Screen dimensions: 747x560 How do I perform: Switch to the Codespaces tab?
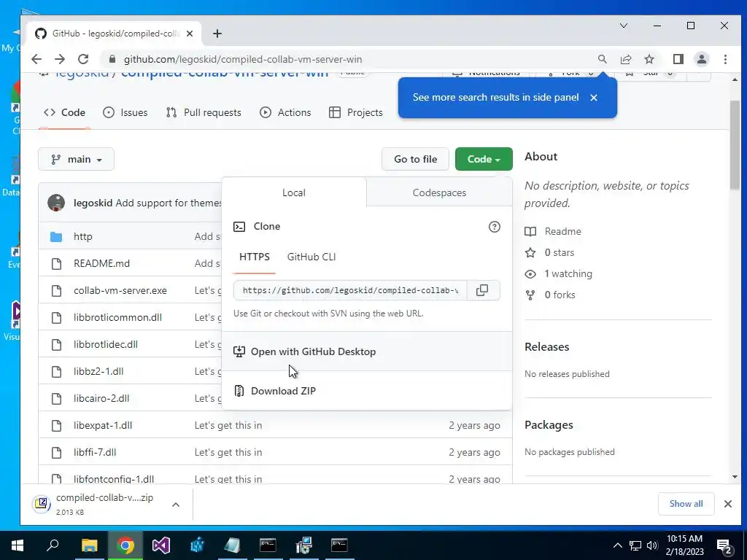(439, 192)
